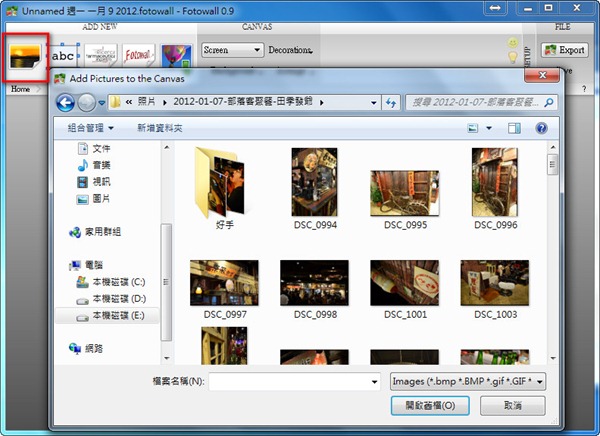Toggle the preview pane icon
This screenshot has width=600, height=436.
click(x=514, y=128)
